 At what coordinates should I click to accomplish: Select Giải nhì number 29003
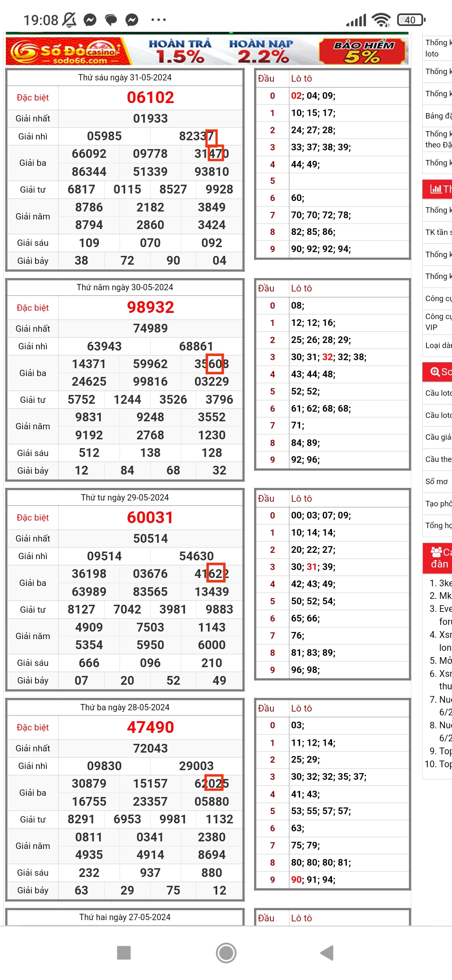(x=197, y=766)
